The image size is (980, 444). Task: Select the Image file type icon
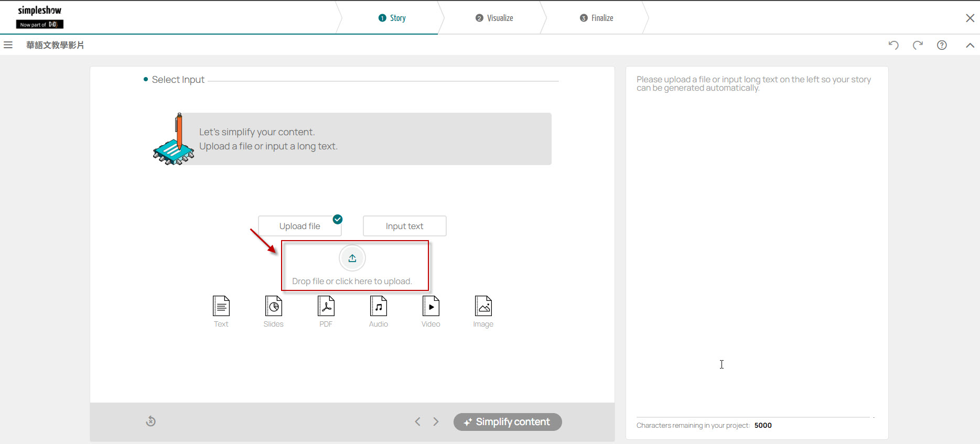483,306
